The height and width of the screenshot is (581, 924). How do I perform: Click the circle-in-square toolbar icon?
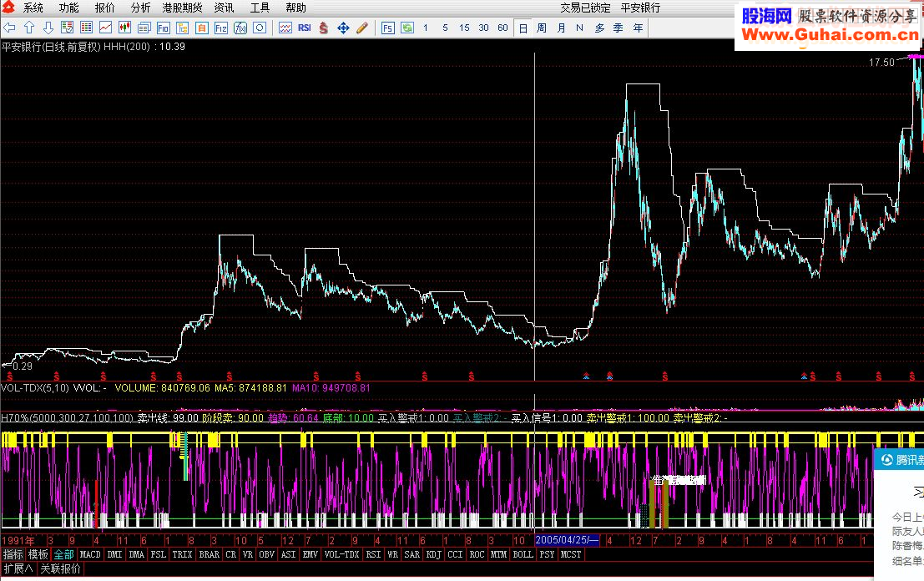coord(260,28)
